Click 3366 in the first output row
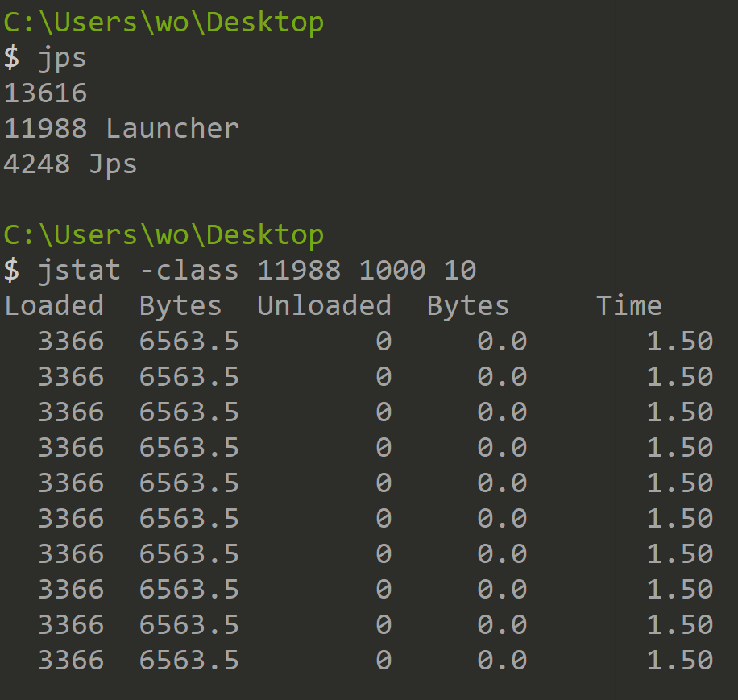 click(x=71, y=342)
